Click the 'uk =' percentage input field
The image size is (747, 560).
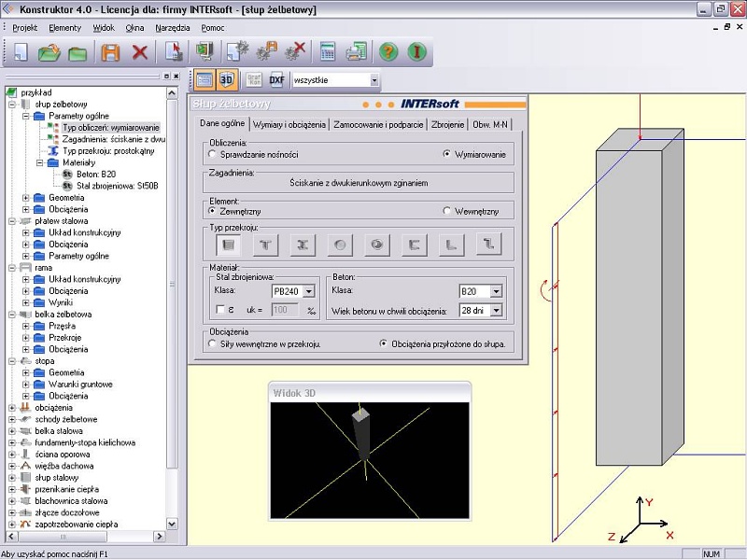tap(285, 310)
